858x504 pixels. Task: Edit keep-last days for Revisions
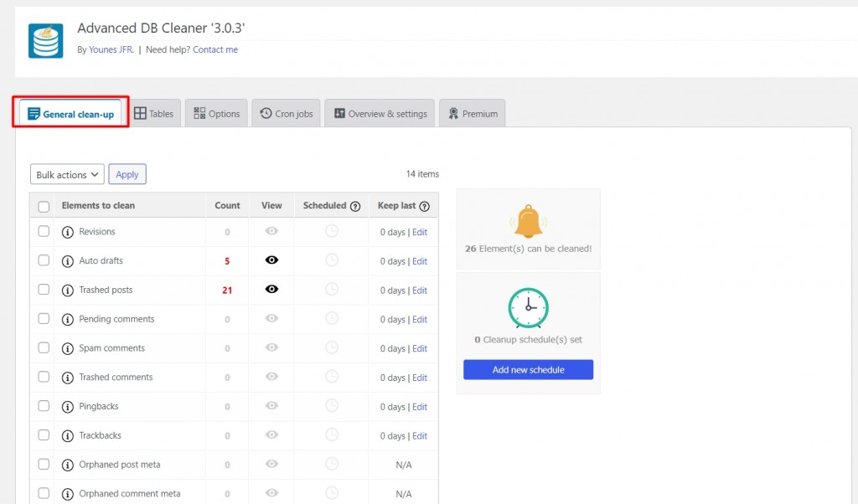420,232
